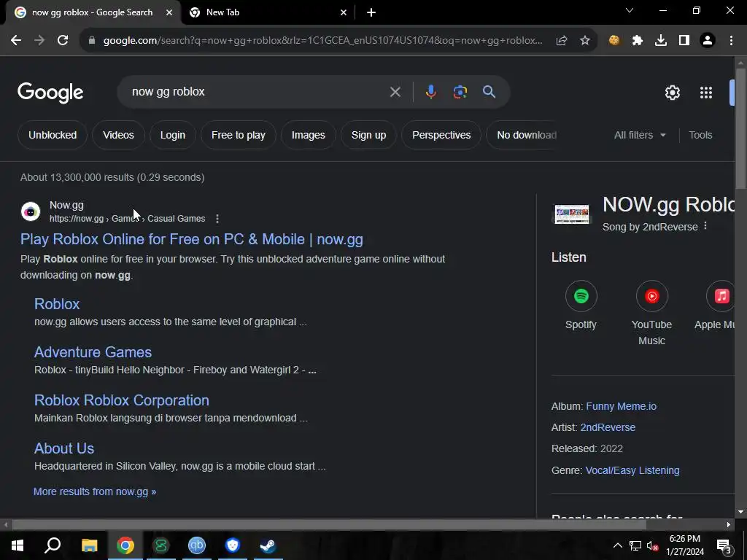Screen dimensions: 747x560
Task: Open the Adventure Games sitelink
Action: click(x=93, y=352)
